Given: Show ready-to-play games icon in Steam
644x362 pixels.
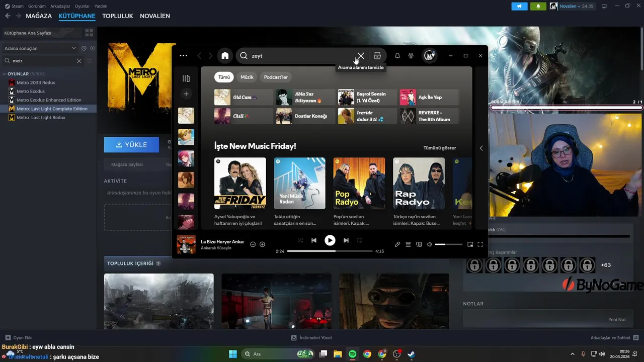Looking at the screenshot, I should 92,48.
